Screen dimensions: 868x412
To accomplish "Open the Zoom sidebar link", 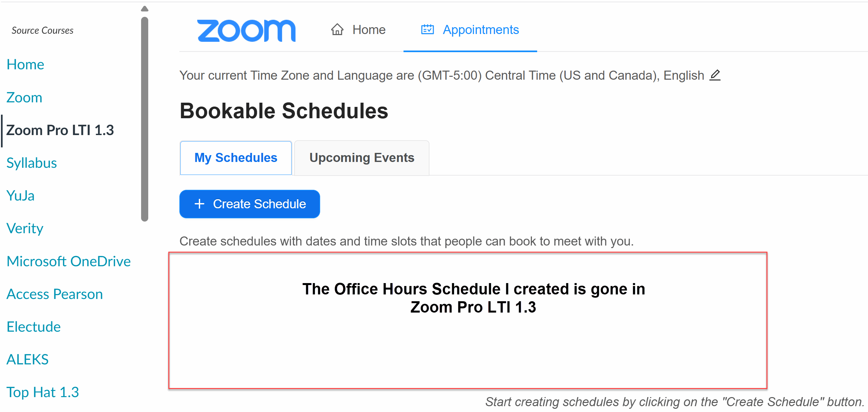I will click(24, 97).
